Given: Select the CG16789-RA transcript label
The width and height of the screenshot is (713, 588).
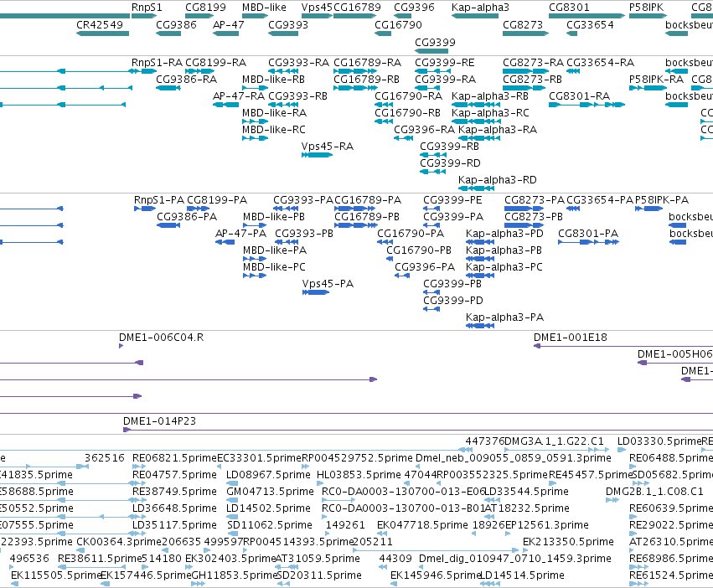Looking at the screenshot, I should [x=368, y=62].
